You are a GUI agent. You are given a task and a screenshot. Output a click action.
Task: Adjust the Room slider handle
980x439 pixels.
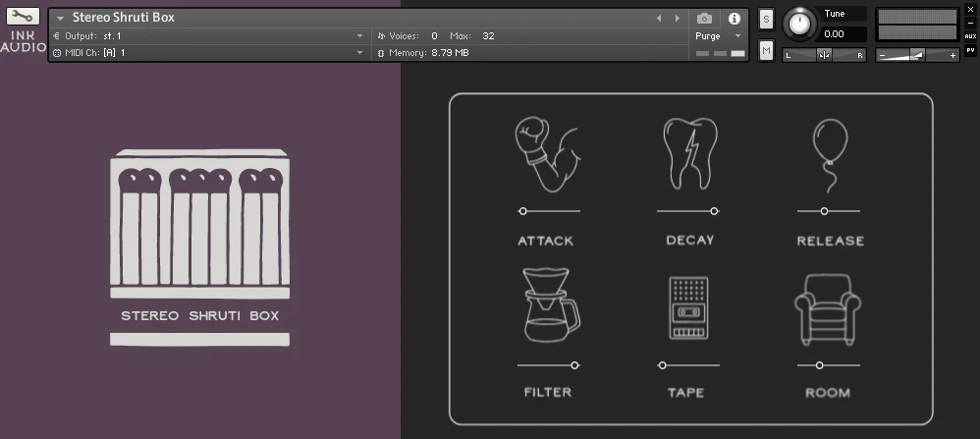[819, 365]
